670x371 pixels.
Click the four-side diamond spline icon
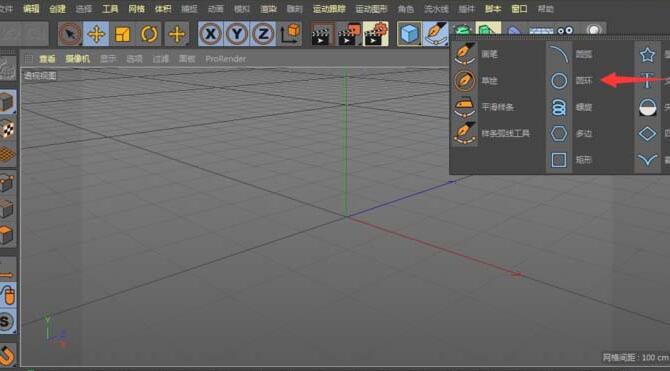[x=647, y=133]
